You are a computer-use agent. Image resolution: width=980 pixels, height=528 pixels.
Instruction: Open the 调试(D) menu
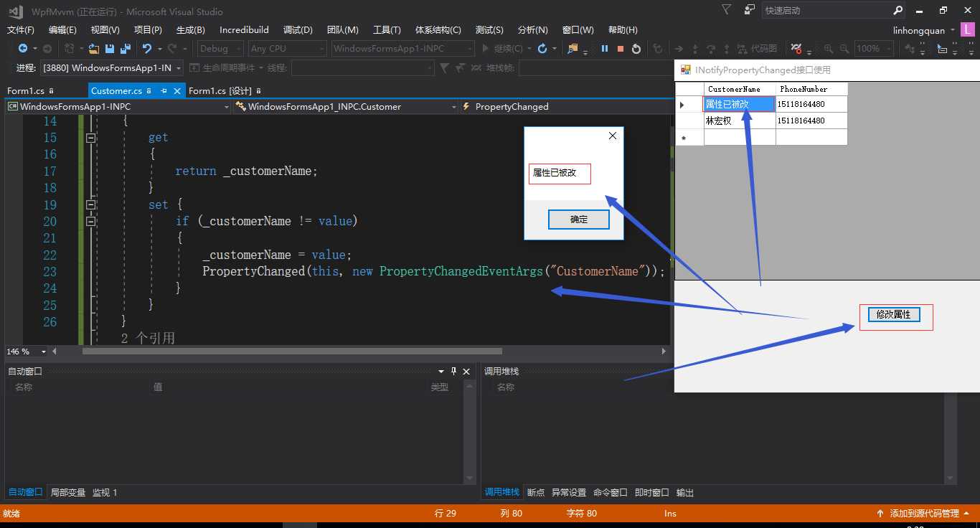298,29
